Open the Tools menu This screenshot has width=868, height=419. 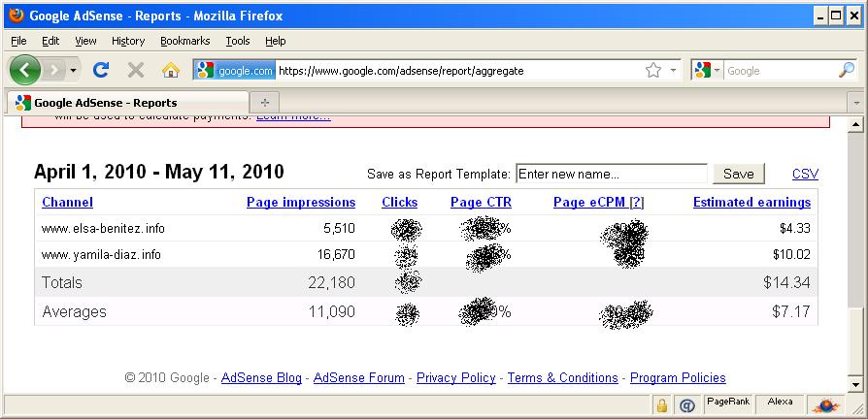[238, 41]
